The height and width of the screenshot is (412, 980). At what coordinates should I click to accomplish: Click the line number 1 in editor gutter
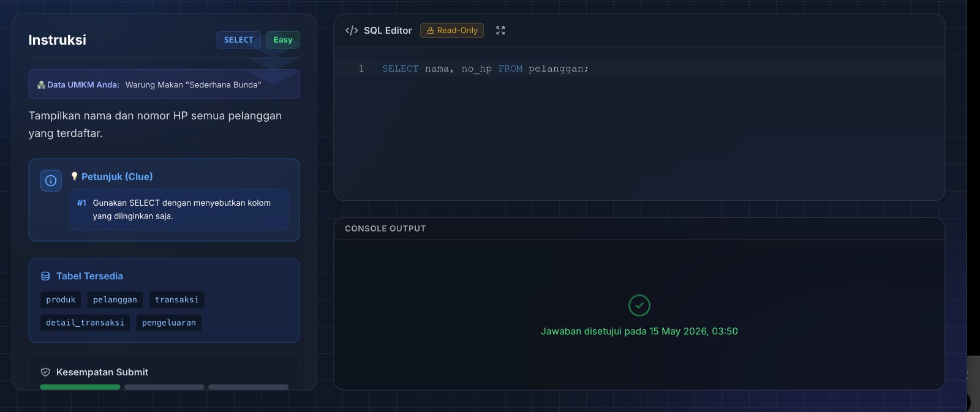[361, 69]
